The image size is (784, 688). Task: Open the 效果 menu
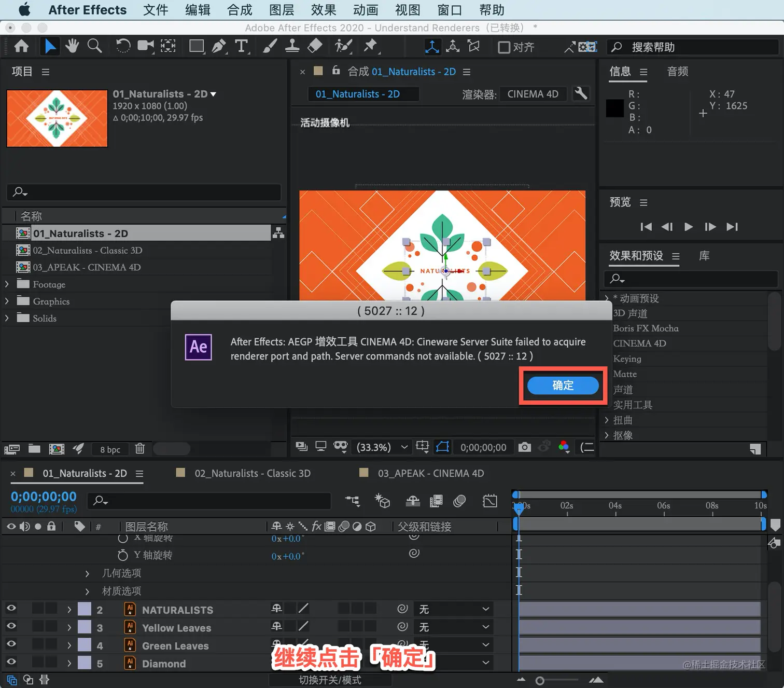click(324, 10)
